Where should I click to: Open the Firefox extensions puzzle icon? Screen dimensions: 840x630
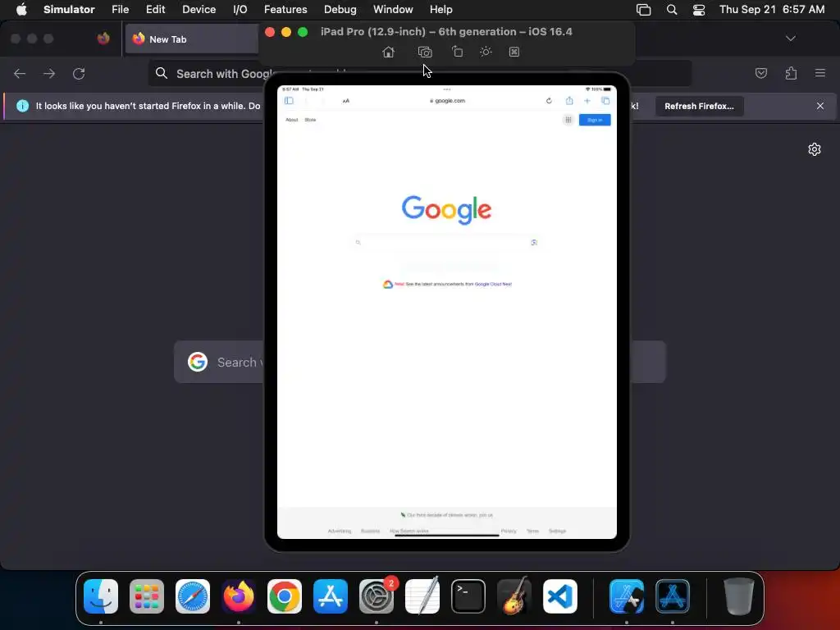791,73
